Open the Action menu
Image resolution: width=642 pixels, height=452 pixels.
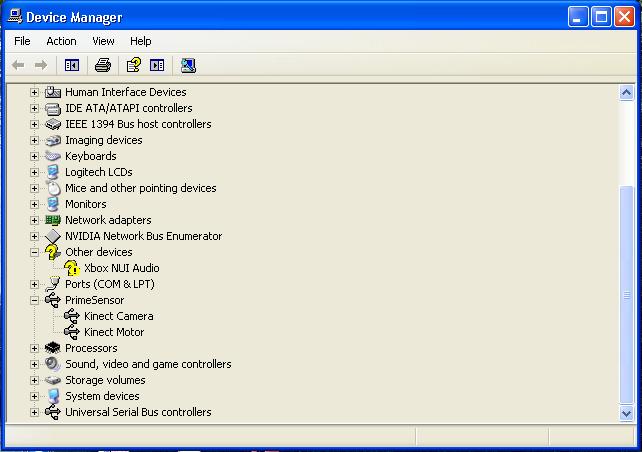(x=61, y=41)
